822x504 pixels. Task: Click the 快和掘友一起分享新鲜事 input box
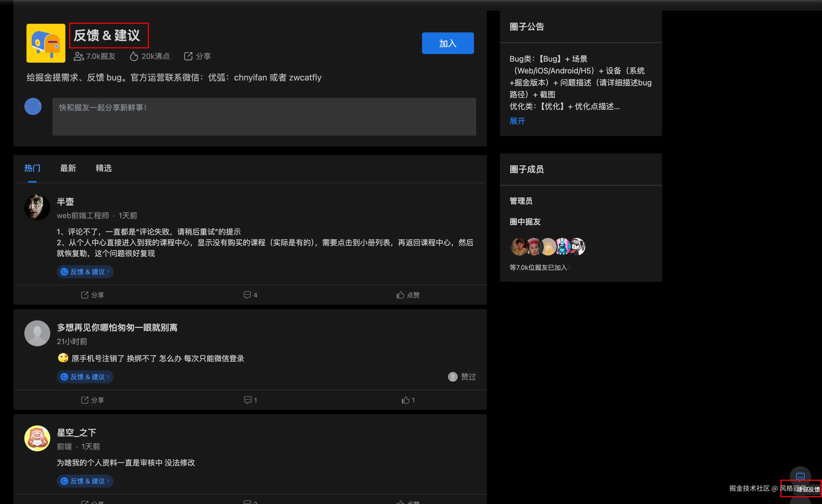(x=264, y=117)
